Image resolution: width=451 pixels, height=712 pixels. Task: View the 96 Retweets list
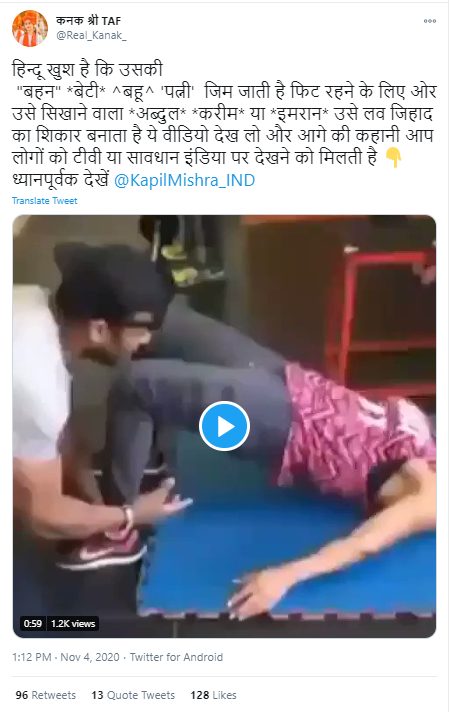click(x=45, y=695)
